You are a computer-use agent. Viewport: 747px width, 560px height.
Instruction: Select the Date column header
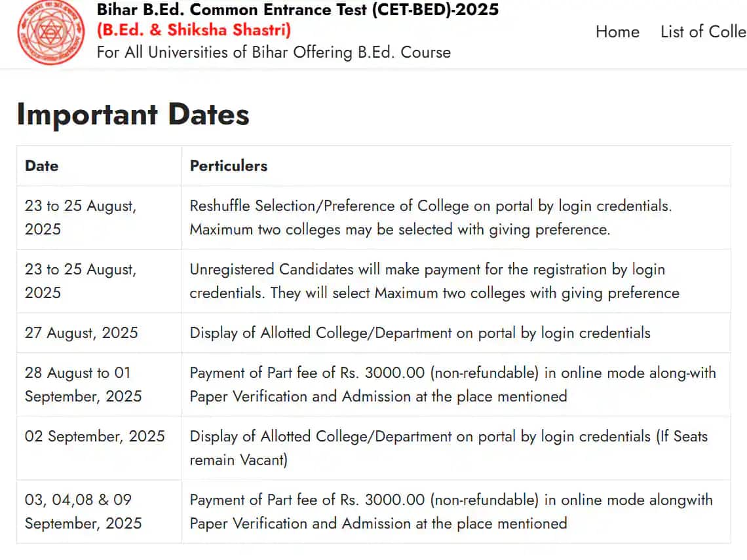[x=42, y=166]
